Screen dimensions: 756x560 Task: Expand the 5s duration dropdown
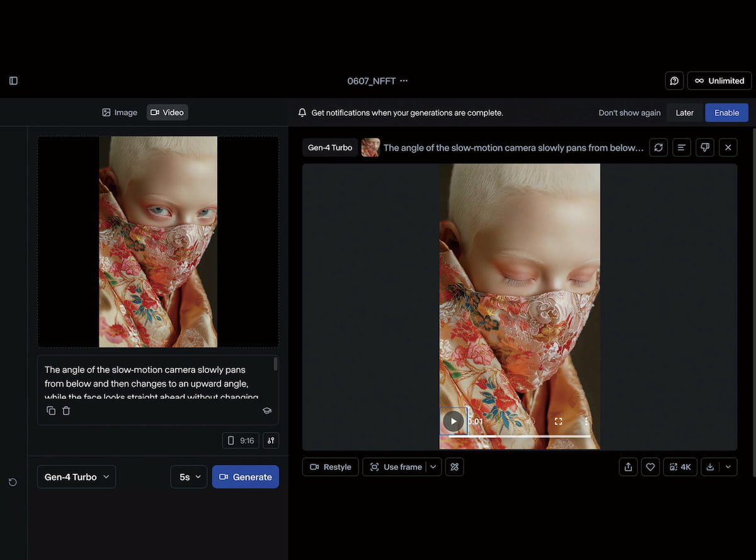coord(189,477)
